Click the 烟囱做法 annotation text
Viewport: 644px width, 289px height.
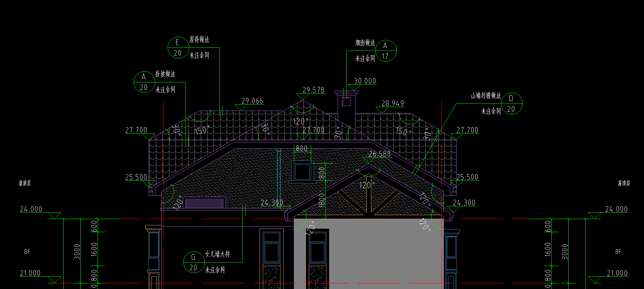click(x=365, y=43)
